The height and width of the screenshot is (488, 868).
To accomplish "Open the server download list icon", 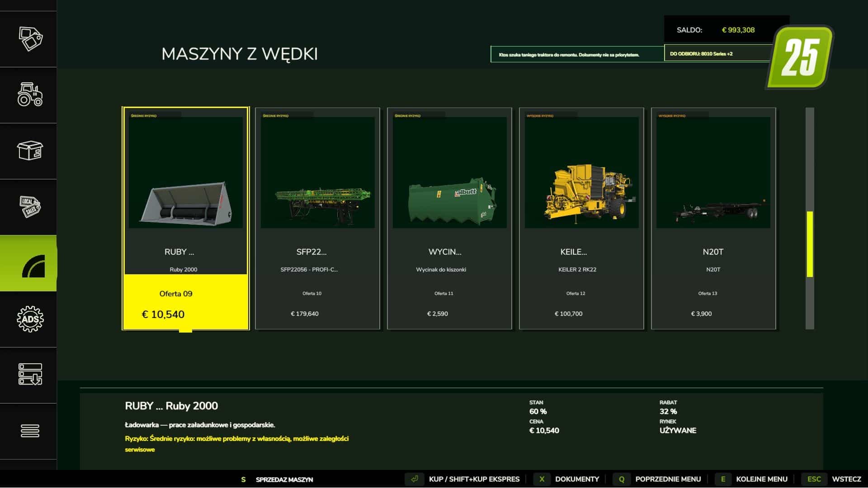I will coord(30,374).
